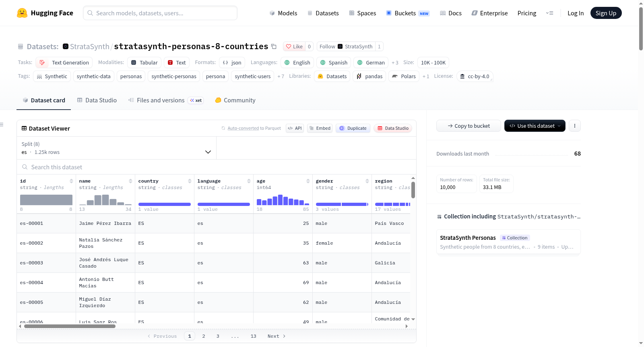
Task: Sort the name column
Action: [130, 181]
